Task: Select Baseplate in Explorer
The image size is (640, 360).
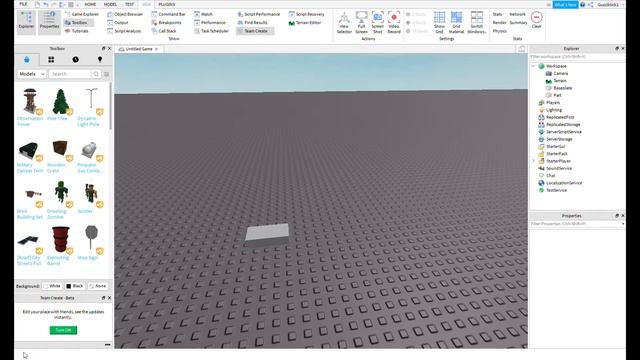Action: click(x=562, y=88)
